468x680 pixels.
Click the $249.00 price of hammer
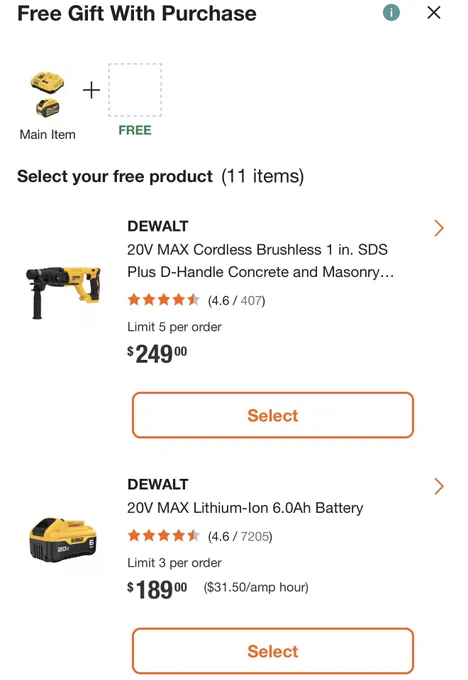pos(157,354)
